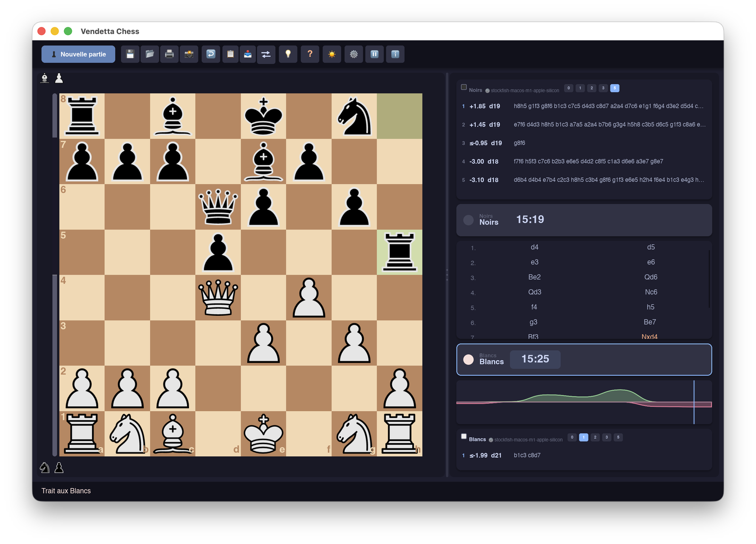Open settings with the gear icon

(x=353, y=54)
